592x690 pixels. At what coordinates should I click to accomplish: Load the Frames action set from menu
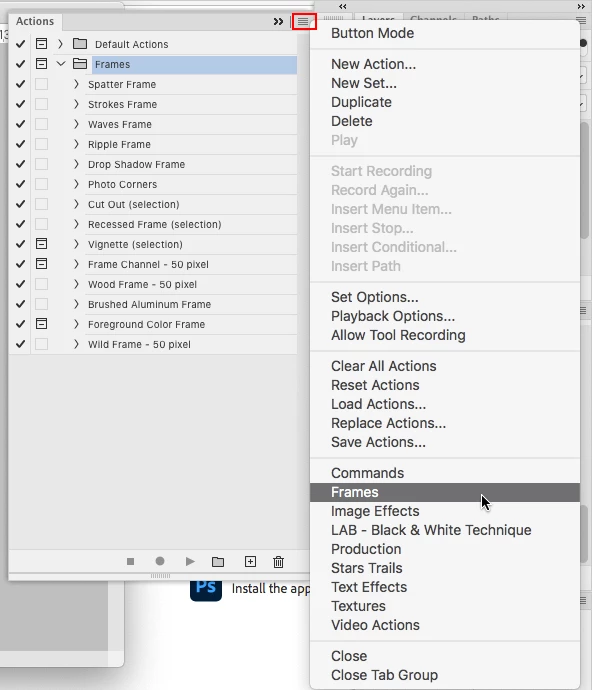point(445,492)
